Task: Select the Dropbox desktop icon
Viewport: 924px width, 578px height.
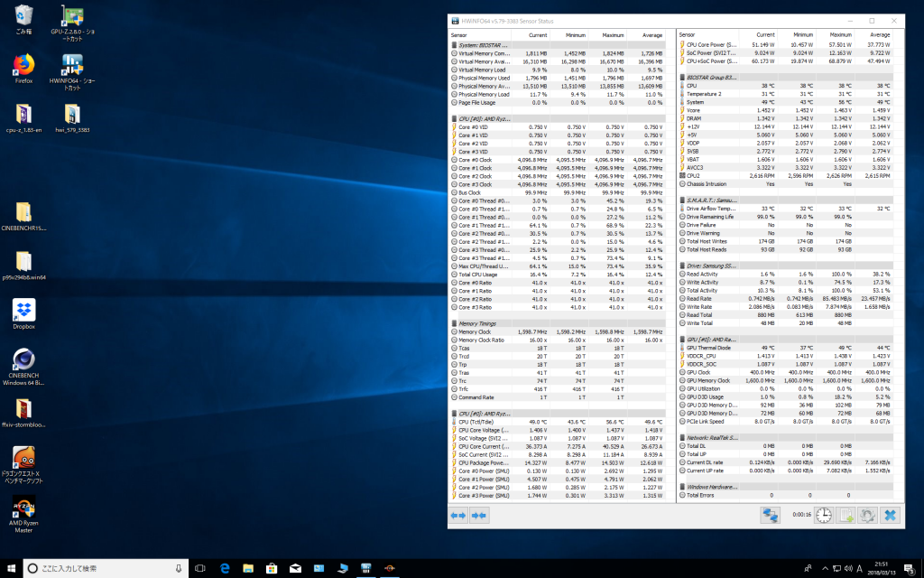Action: [x=23, y=314]
